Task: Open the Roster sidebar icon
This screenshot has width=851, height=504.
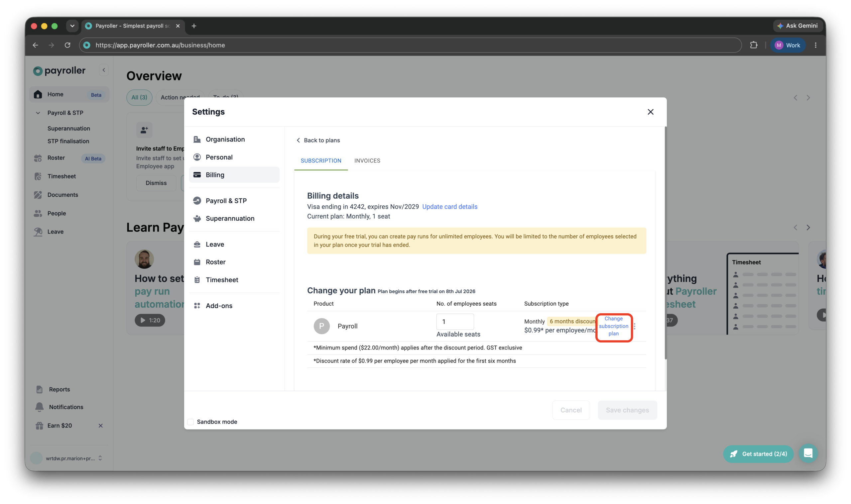Action: pos(38,158)
